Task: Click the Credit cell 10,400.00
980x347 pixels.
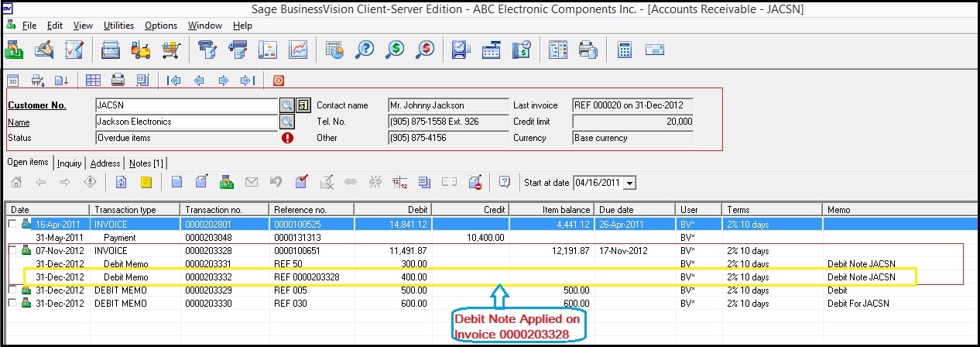Action: (x=469, y=237)
